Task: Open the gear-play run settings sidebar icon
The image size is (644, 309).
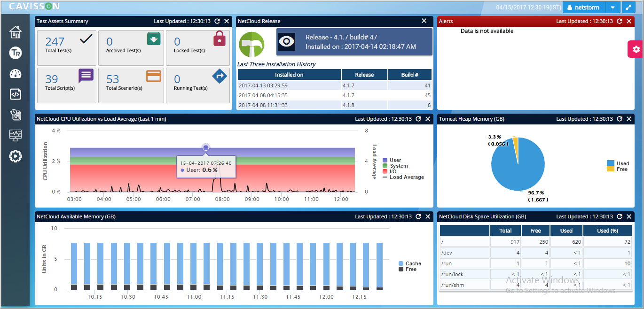Action: [x=16, y=156]
